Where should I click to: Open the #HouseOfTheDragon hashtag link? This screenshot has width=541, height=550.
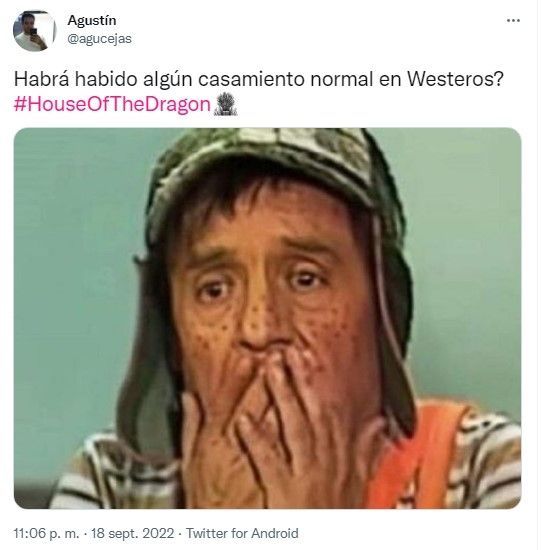tap(112, 104)
